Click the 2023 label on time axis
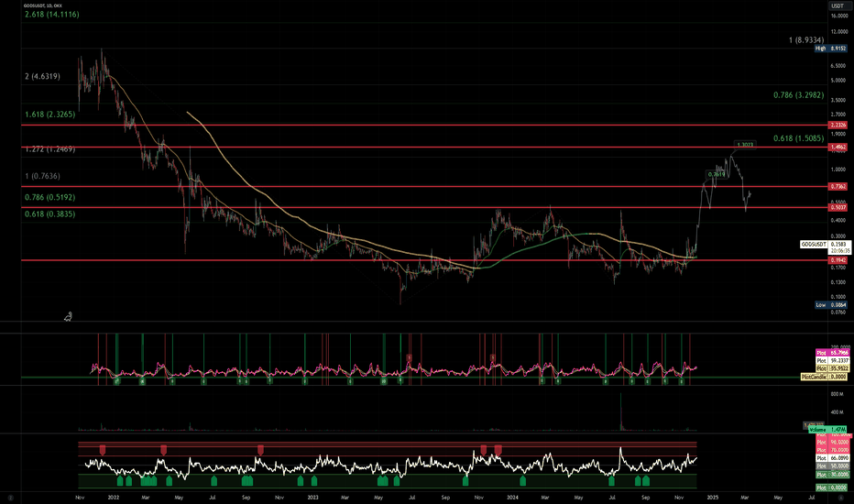Screen dimensions: 854x504 [x=312, y=497]
